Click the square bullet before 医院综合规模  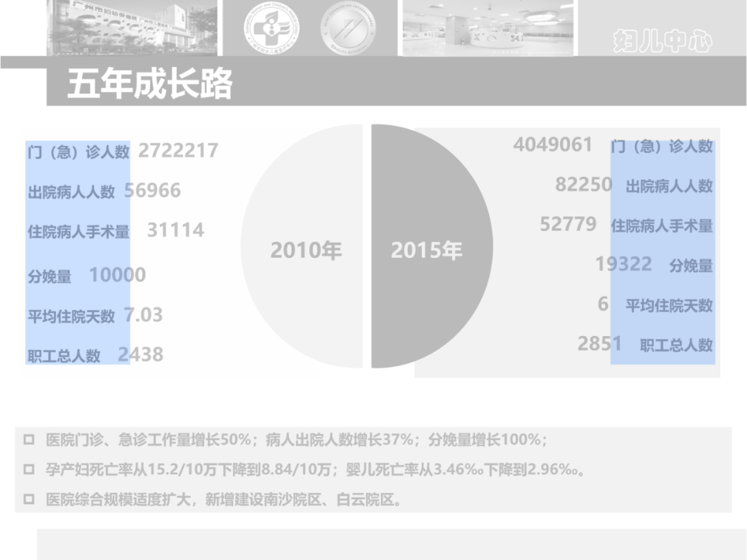(x=29, y=500)
